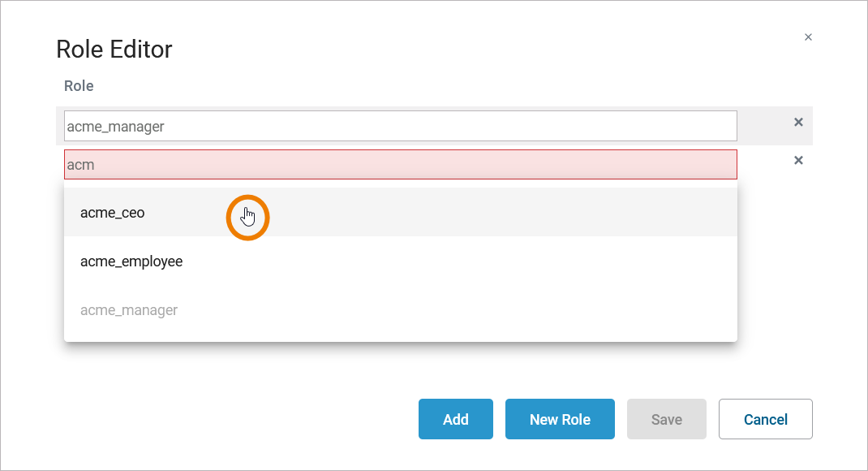The height and width of the screenshot is (471, 868).
Task: Click the red-highlighted 'acm' input field
Action: point(400,164)
